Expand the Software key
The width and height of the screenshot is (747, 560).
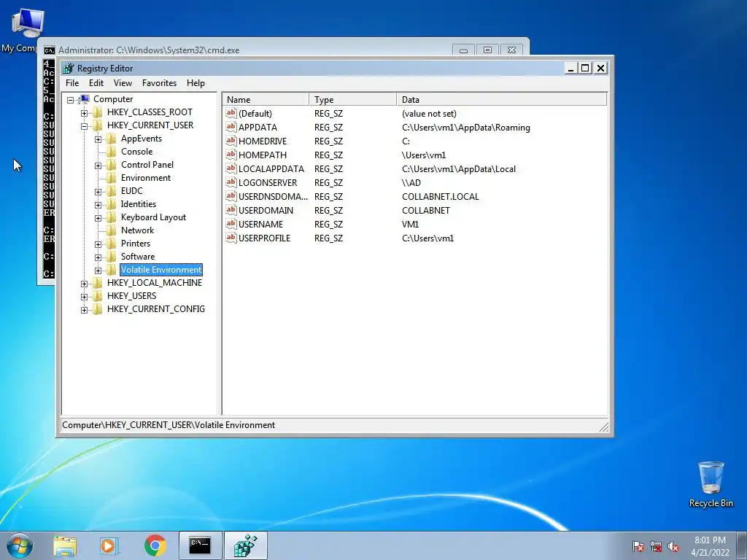tap(98, 257)
